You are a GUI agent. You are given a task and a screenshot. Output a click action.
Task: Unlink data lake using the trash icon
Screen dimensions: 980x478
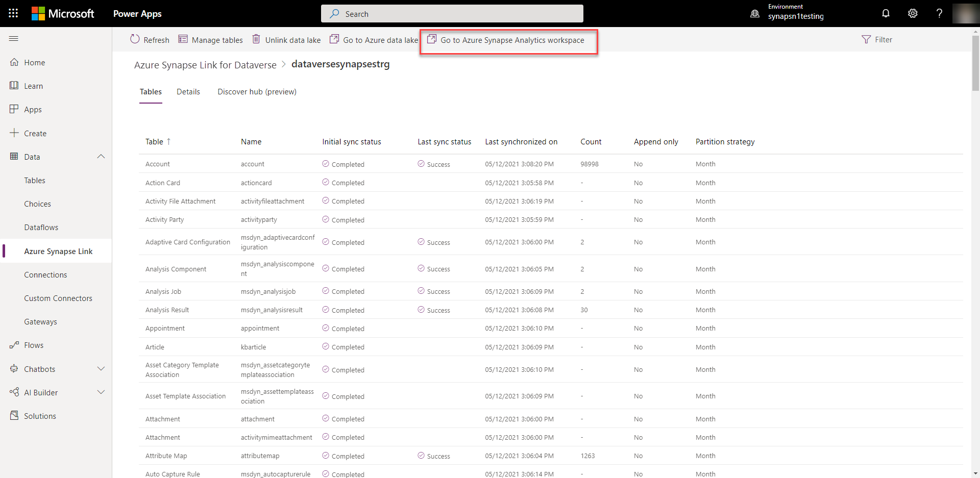286,39
